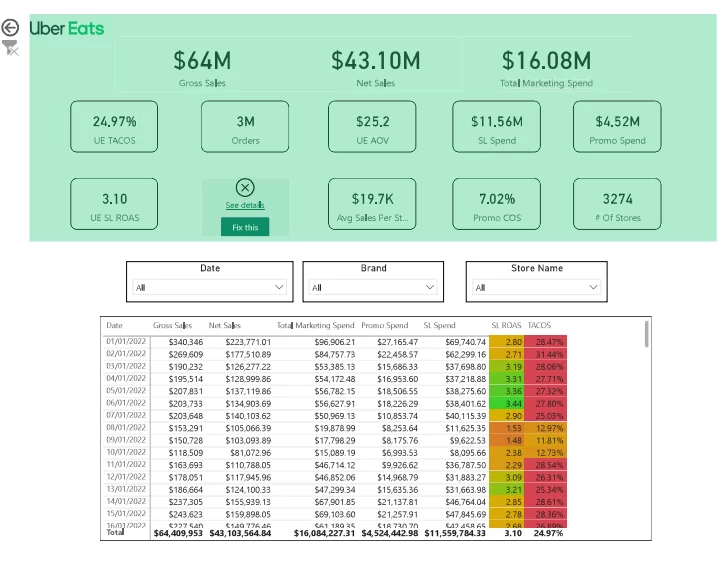Open the See details link
This screenshot has height=570, width=727.
[245, 205]
